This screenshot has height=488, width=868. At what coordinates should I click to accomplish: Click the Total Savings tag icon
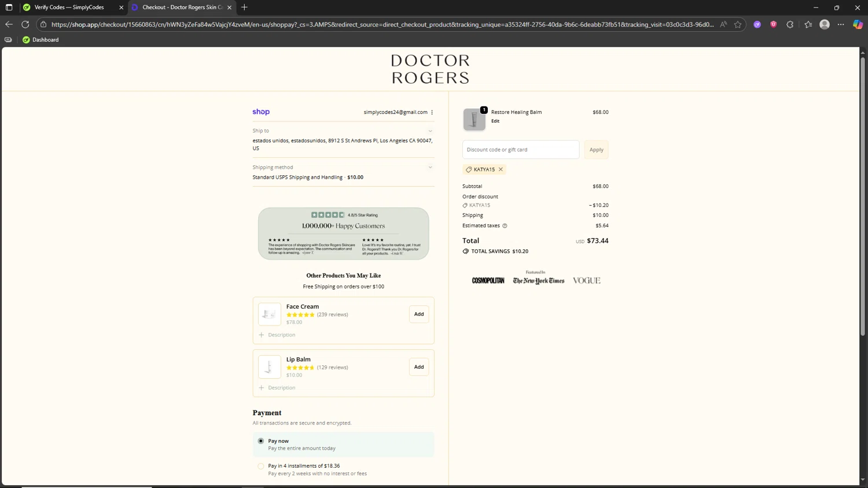(x=466, y=252)
